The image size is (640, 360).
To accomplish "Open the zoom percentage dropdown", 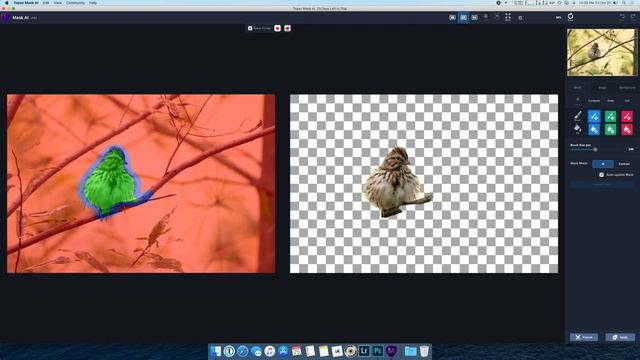I will [x=558, y=18].
